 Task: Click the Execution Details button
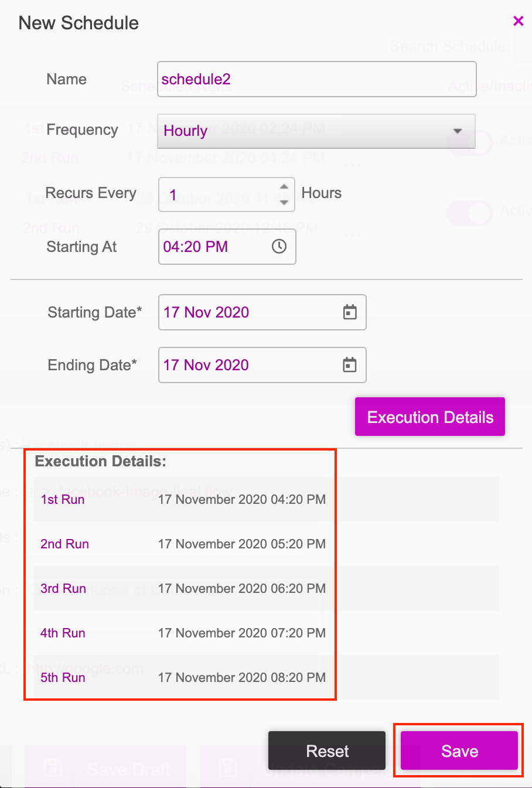pyautogui.click(x=429, y=417)
